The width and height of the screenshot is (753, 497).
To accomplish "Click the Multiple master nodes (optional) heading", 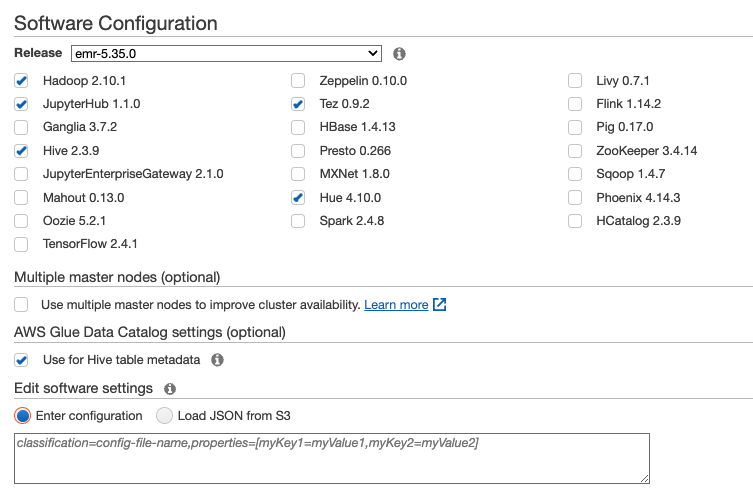I will [117, 278].
